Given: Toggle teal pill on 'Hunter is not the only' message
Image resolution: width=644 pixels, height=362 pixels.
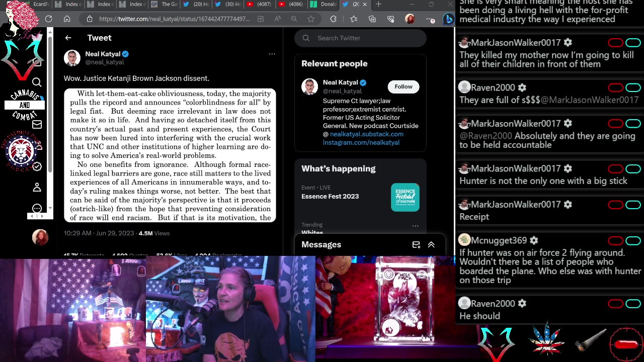Looking at the screenshot, I should pyautogui.click(x=633, y=168).
